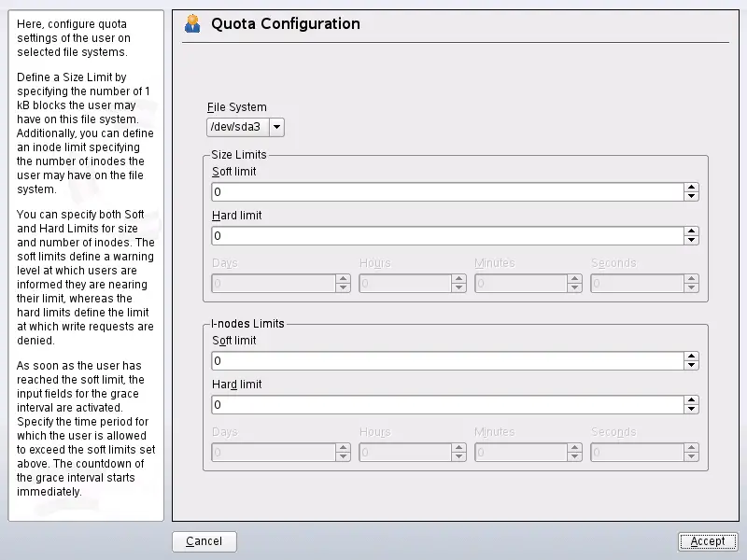Increase the I-nodes soft limit value
The height and width of the screenshot is (560, 747).
coord(691,356)
